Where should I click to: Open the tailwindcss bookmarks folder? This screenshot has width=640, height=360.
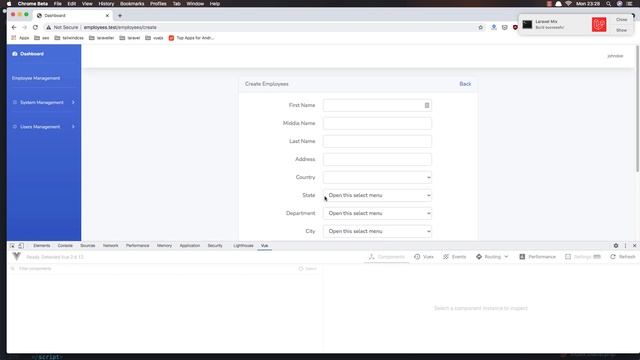pos(69,38)
